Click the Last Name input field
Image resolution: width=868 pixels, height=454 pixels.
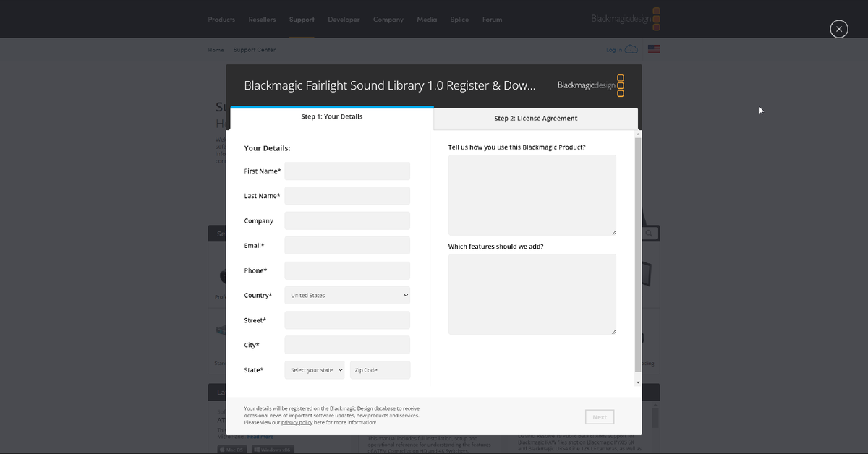point(347,196)
